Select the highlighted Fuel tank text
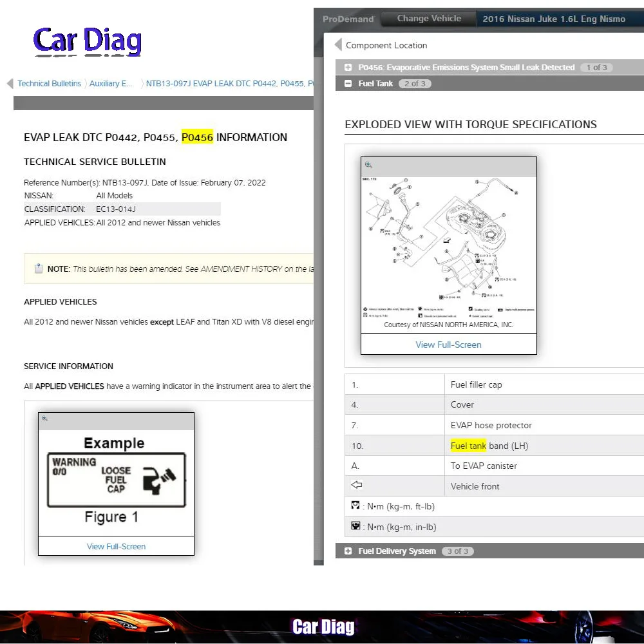Viewport: 644px width, 644px height. click(468, 446)
